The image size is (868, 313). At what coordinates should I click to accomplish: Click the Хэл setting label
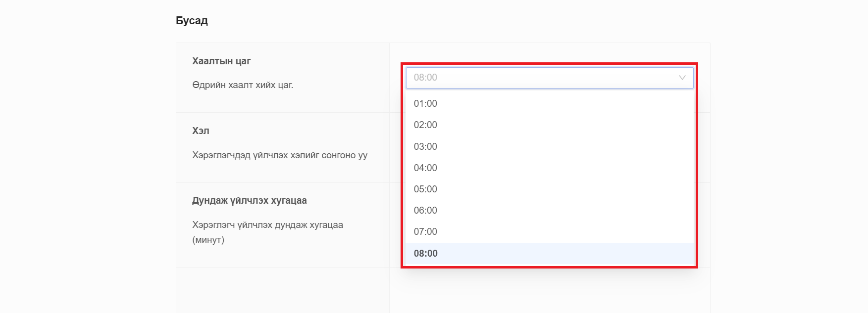pyautogui.click(x=201, y=131)
